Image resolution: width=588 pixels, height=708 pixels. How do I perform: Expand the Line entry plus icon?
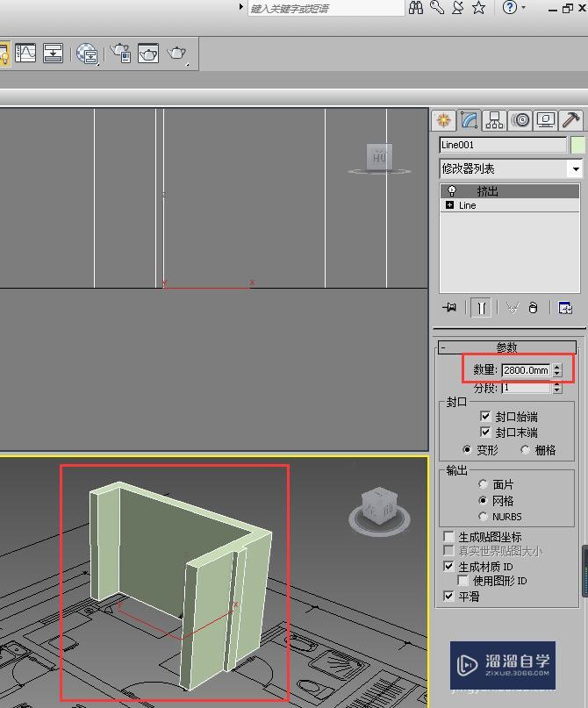[449, 205]
